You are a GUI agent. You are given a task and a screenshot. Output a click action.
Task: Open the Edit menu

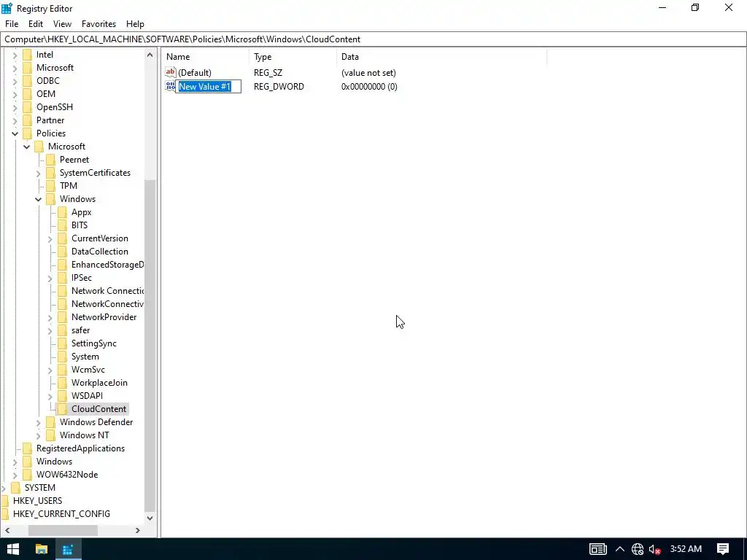(x=36, y=24)
